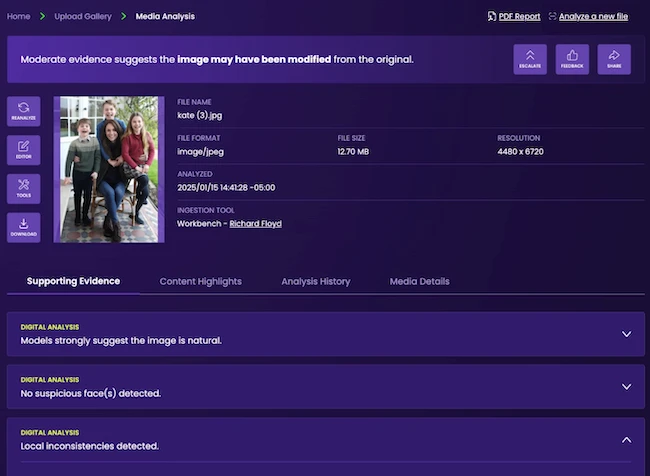The width and height of the screenshot is (650, 476).
Task: Click the Escalate button
Action: point(530,59)
